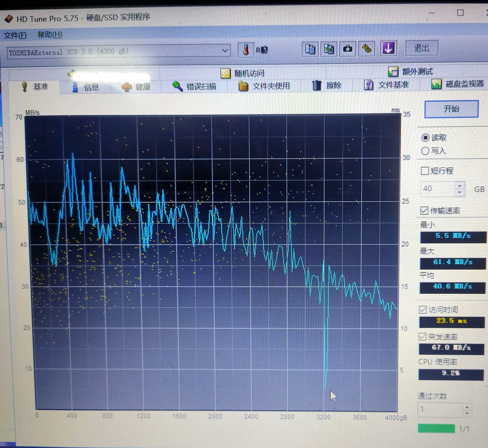Click the HD Tune Pro app icon in title bar
The height and width of the screenshot is (448, 488).
pos(9,19)
